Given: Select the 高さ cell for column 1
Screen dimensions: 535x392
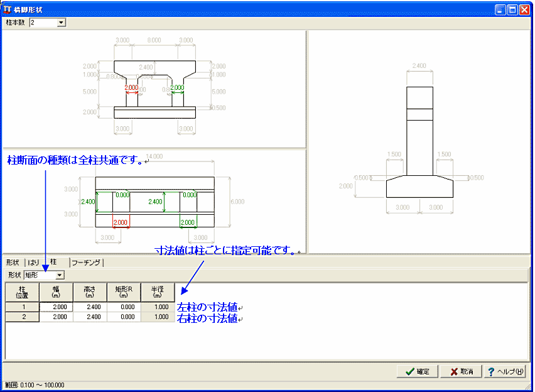Looking at the screenshot, I should click(x=90, y=307).
